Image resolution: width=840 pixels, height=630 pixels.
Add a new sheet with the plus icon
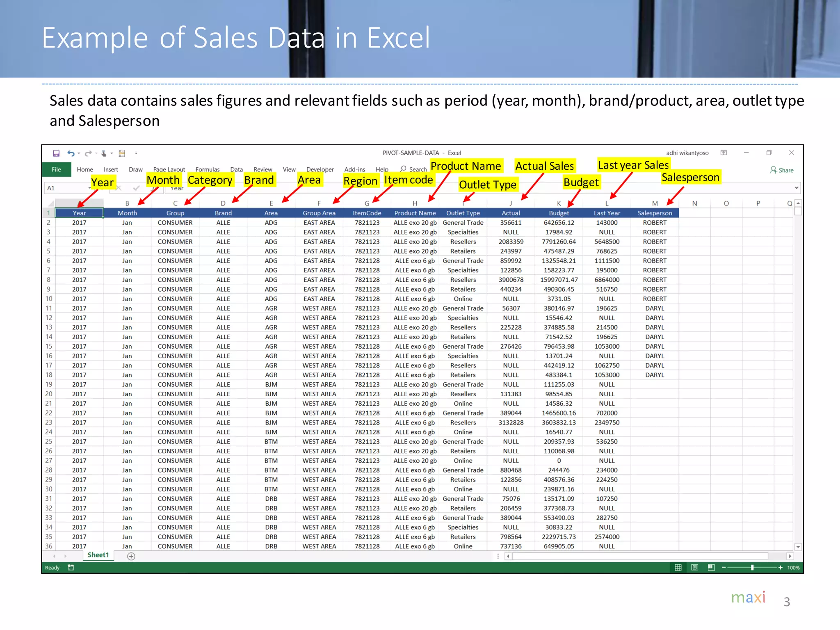(131, 556)
